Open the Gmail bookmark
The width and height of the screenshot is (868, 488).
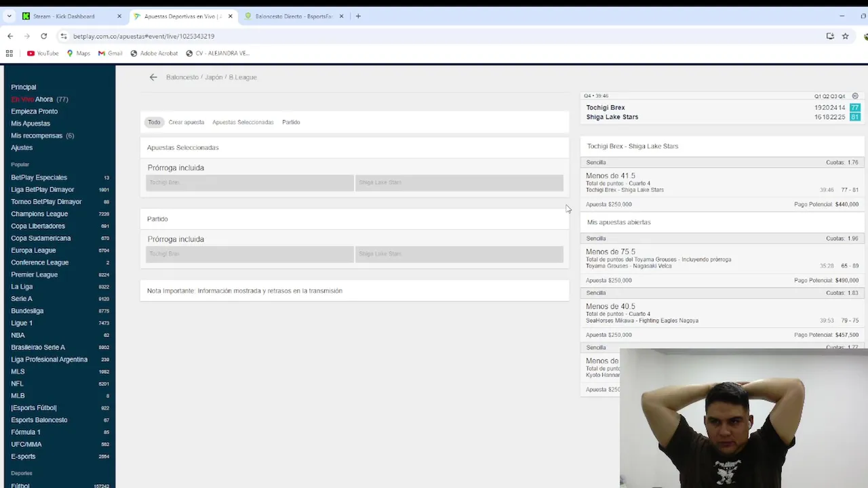[111, 53]
